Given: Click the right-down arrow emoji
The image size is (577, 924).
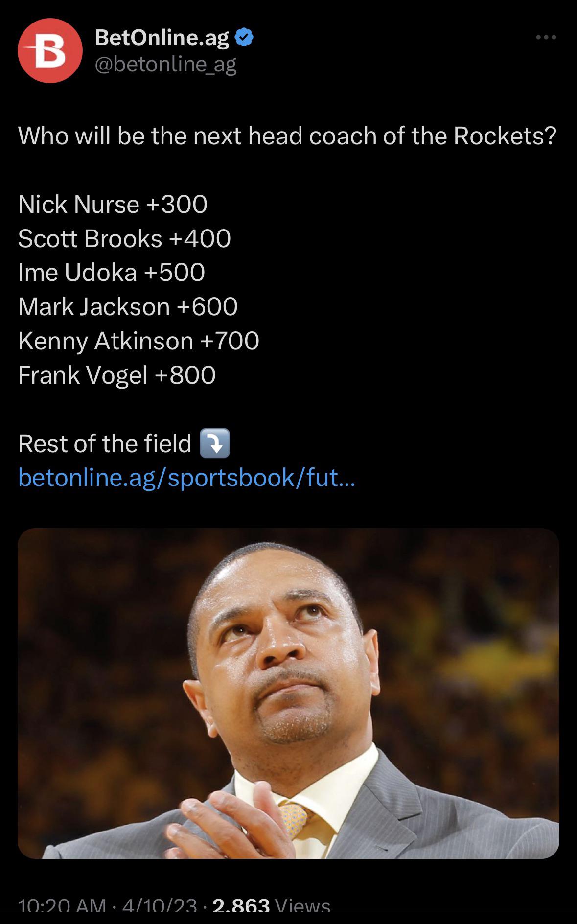Looking at the screenshot, I should coord(215,443).
